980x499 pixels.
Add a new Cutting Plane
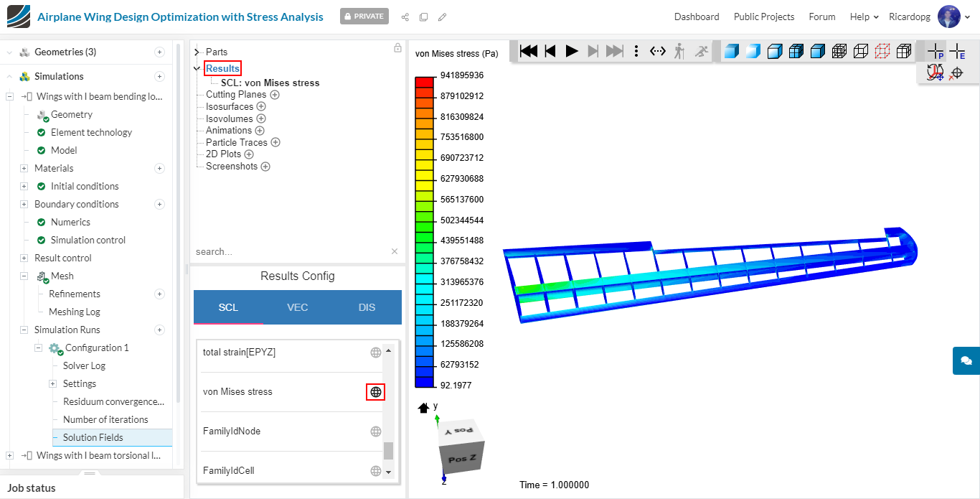coord(274,95)
